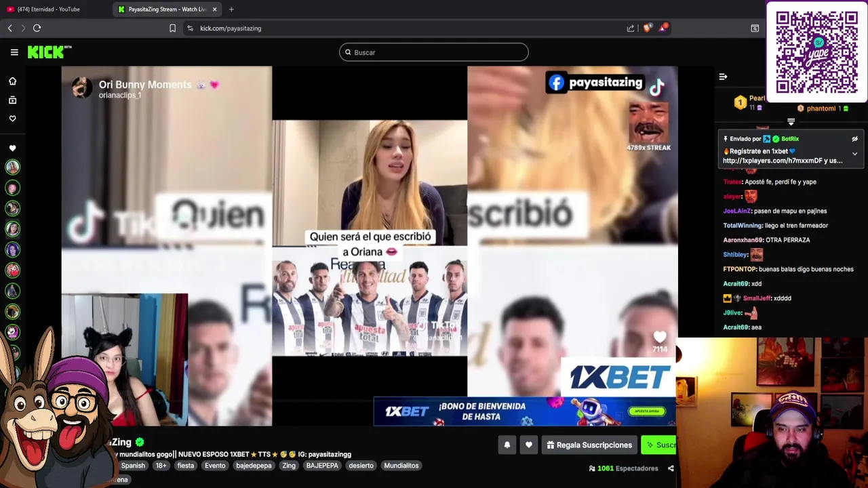Follow channel with heart button
868x488 pixels.
pyautogui.click(x=529, y=445)
